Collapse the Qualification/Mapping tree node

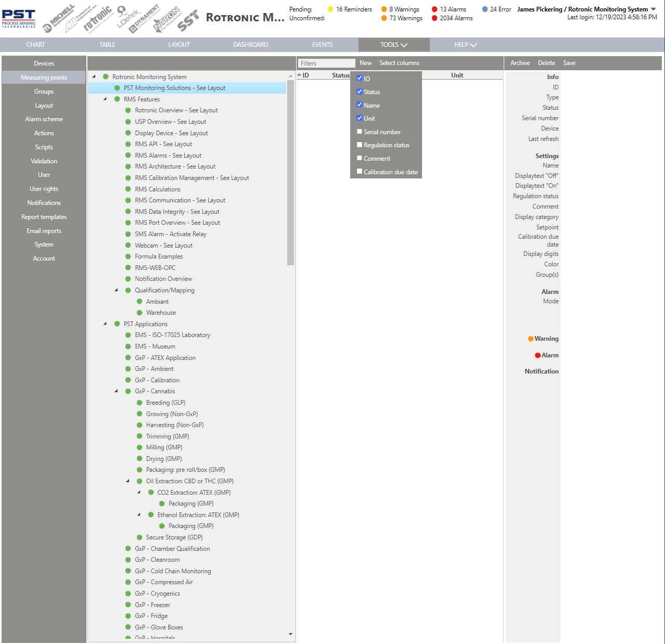(x=117, y=290)
